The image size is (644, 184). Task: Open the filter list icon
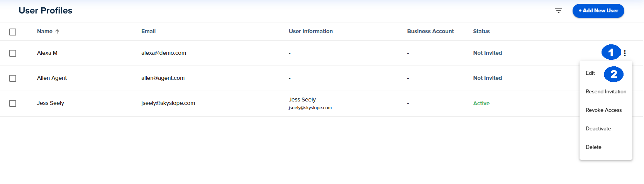pyautogui.click(x=558, y=11)
